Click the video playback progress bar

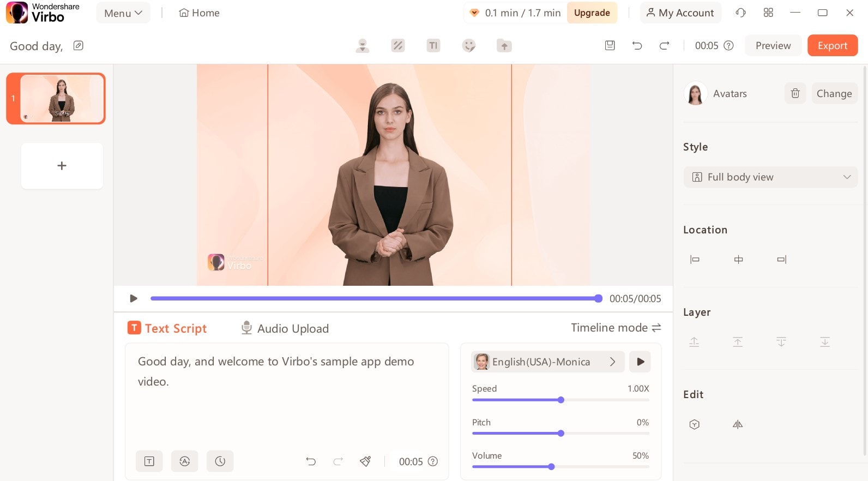[376, 298]
